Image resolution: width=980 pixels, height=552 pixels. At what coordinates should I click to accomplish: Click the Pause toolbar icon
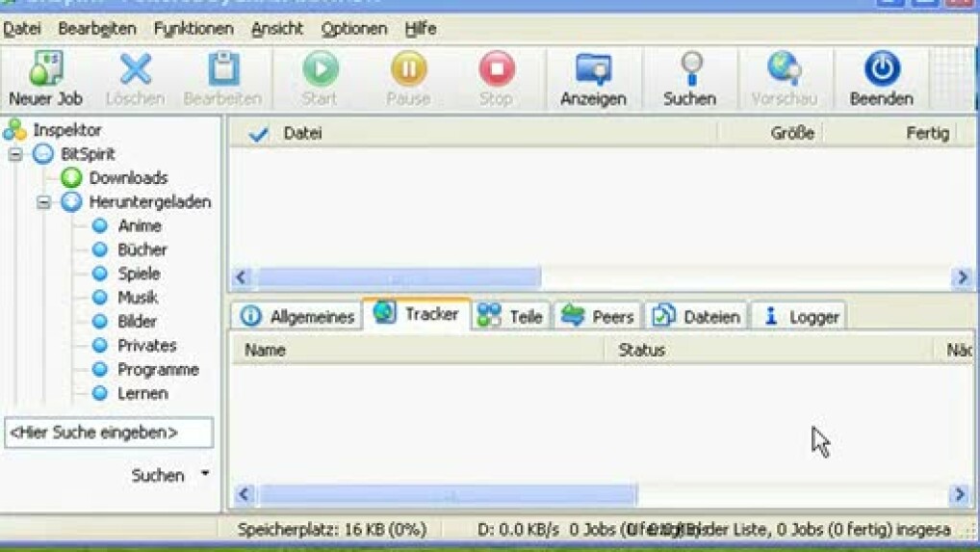coord(408,70)
